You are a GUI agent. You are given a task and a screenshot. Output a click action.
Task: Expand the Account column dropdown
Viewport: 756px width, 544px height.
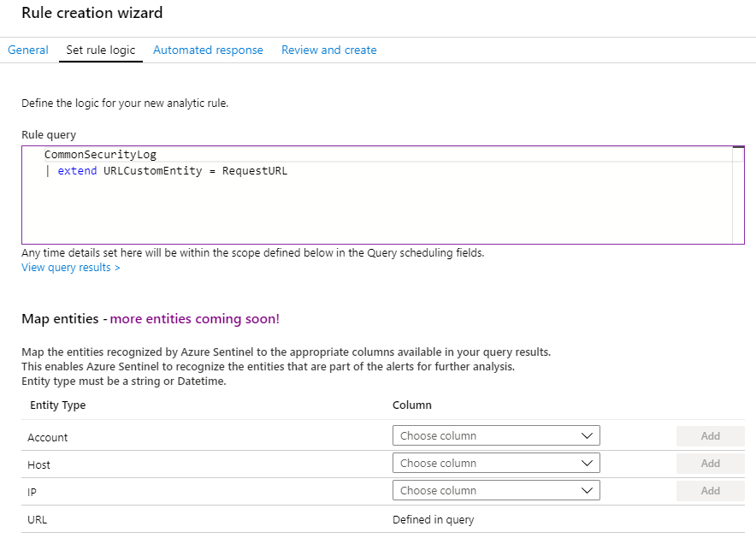496,436
